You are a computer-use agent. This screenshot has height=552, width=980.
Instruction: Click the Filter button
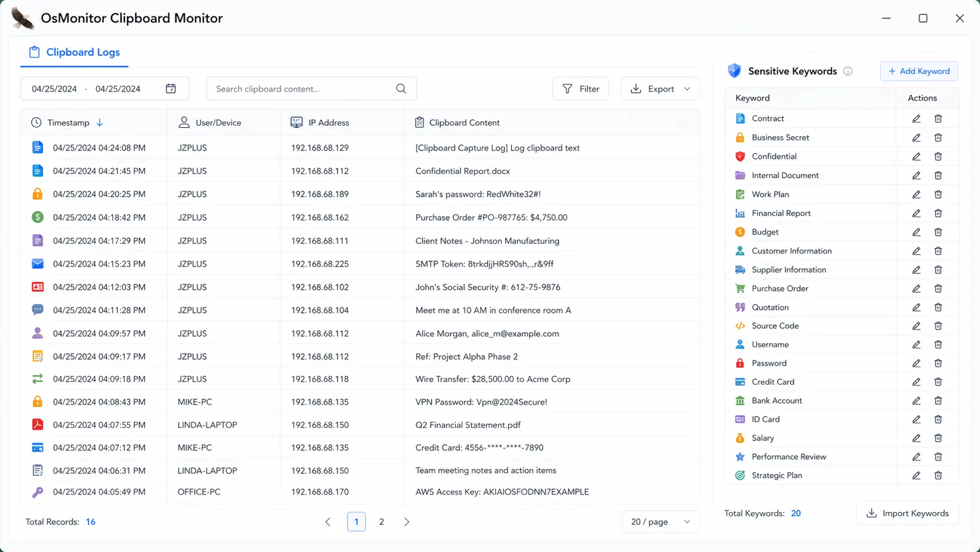581,89
